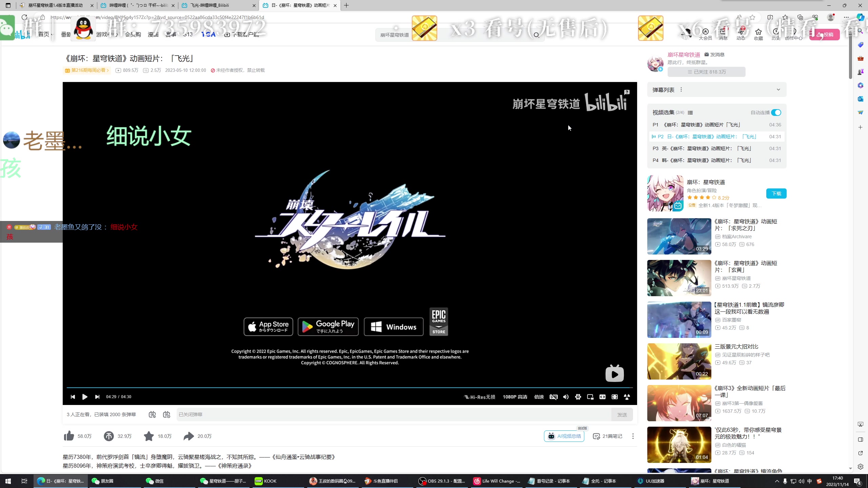868x488 pixels.
Task: Click the search magnifier icon
Action: (536, 35)
